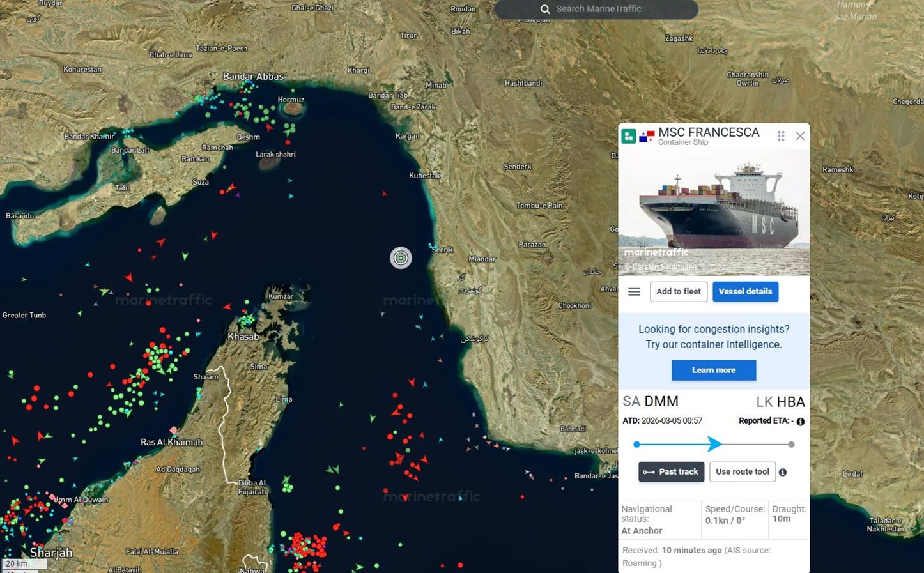Click the departure port link SA DMM
The width and height of the screenshot is (924, 573).
tap(651, 401)
